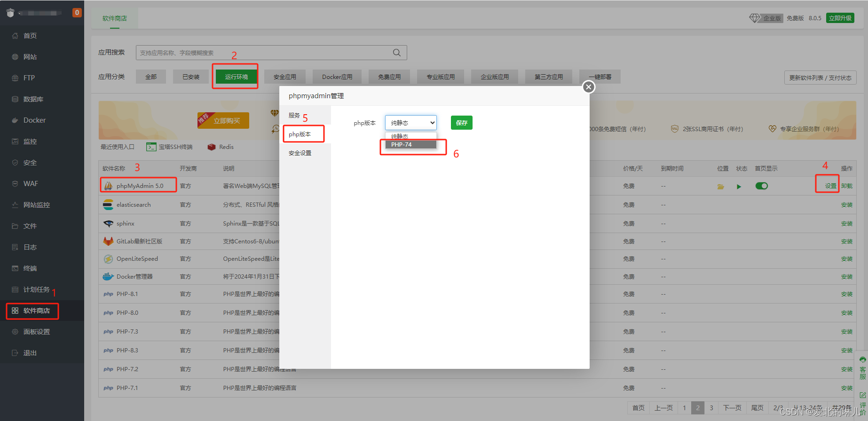868x421 pixels.
Task: Open 终端 terminal icon in sidebar
Action: 15,268
